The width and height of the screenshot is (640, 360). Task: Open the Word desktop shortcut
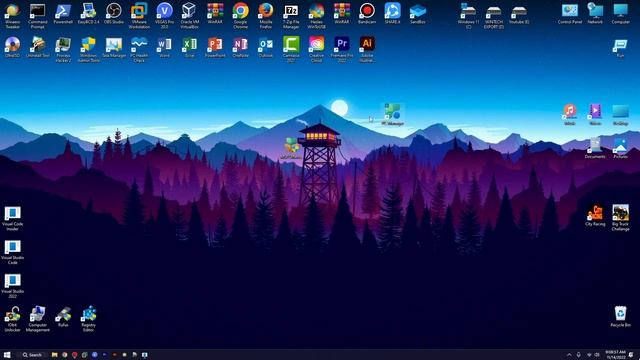(x=164, y=47)
